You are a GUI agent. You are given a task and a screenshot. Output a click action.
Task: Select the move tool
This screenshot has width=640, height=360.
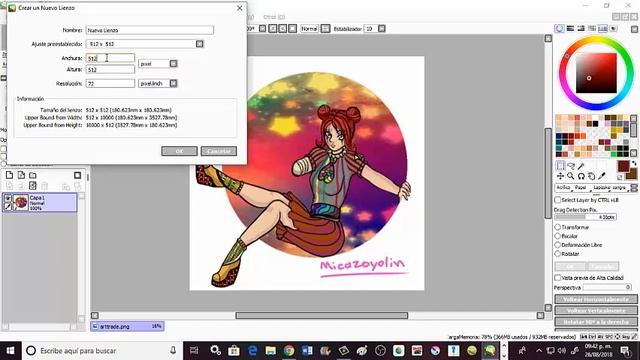(560, 176)
